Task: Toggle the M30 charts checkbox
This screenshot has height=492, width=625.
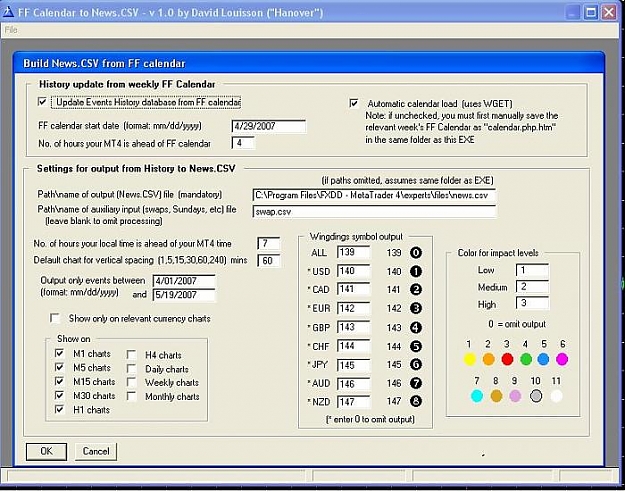Action: [59, 396]
